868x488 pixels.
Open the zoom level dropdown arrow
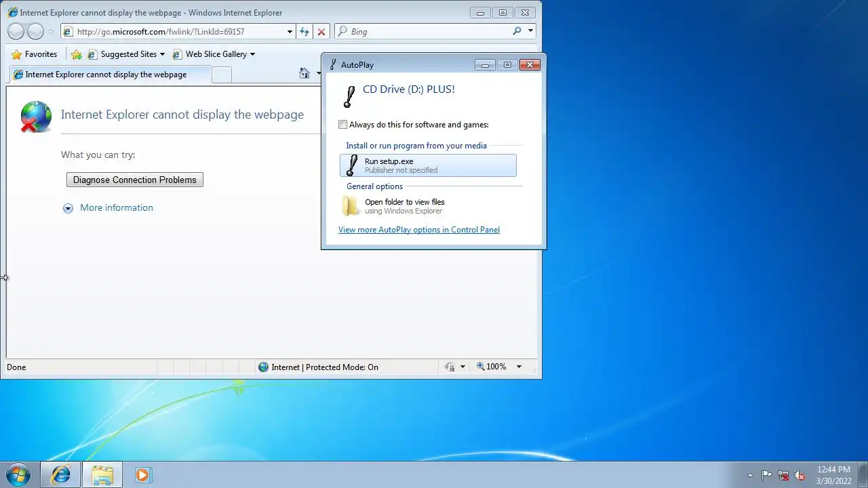519,367
